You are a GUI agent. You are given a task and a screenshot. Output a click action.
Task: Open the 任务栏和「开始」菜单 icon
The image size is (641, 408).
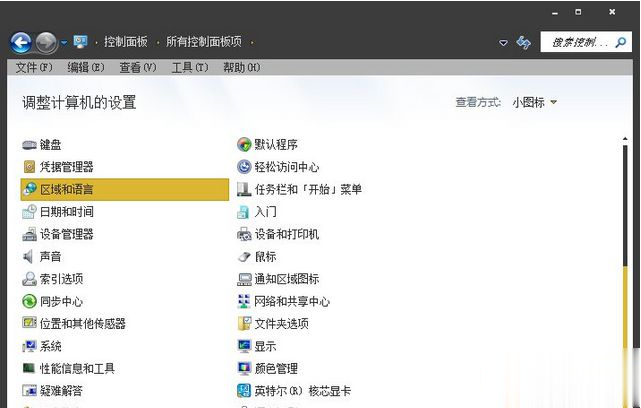(x=244, y=189)
